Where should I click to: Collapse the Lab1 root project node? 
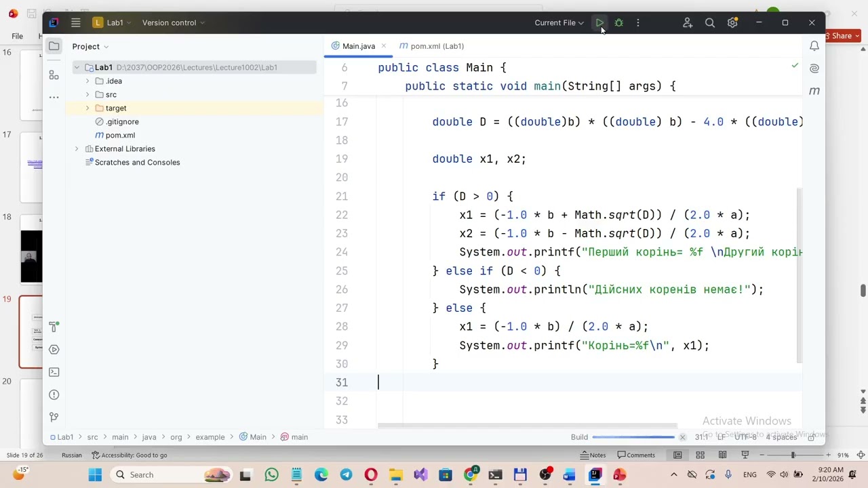click(77, 67)
